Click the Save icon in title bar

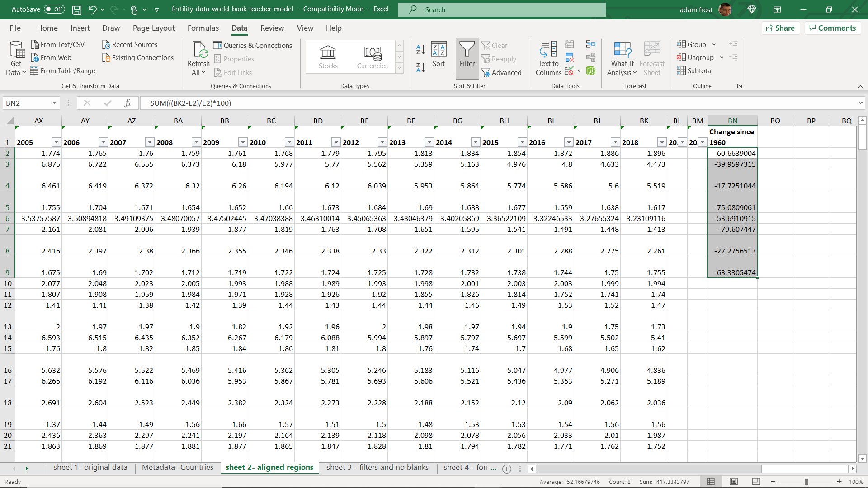(77, 9)
